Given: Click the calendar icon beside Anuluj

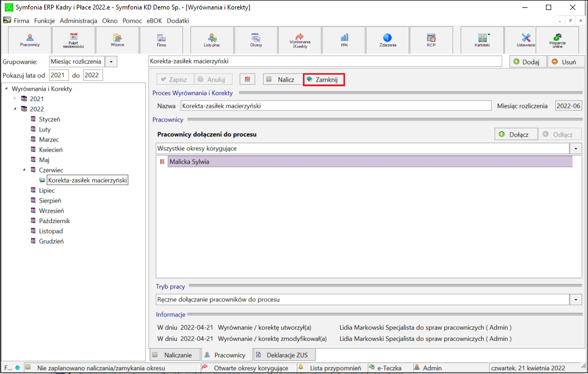Looking at the screenshot, I should [x=248, y=79].
